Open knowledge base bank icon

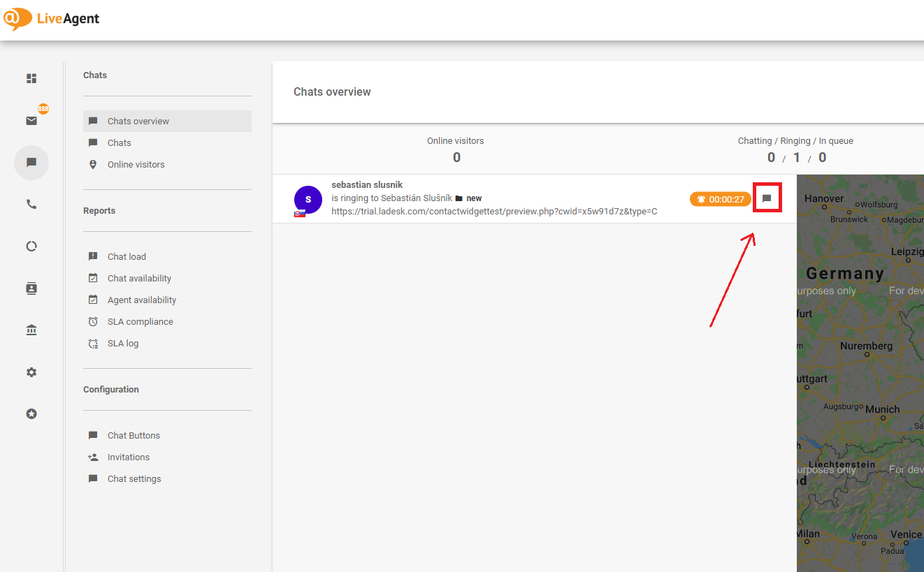[31, 330]
